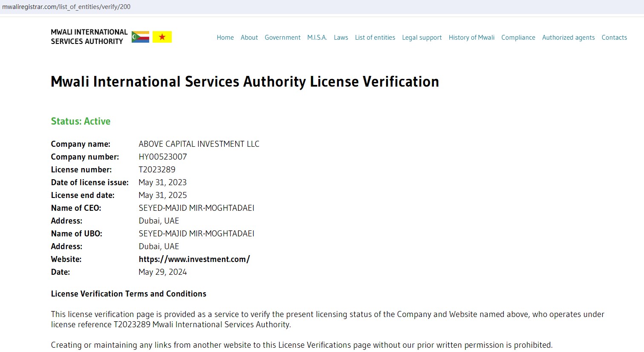The height and width of the screenshot is (352, 644).
Task: Click the company name ABOVE CAPITAL INVESTMENT LLC
Action: pyautogui.click(x=199, y=144)
